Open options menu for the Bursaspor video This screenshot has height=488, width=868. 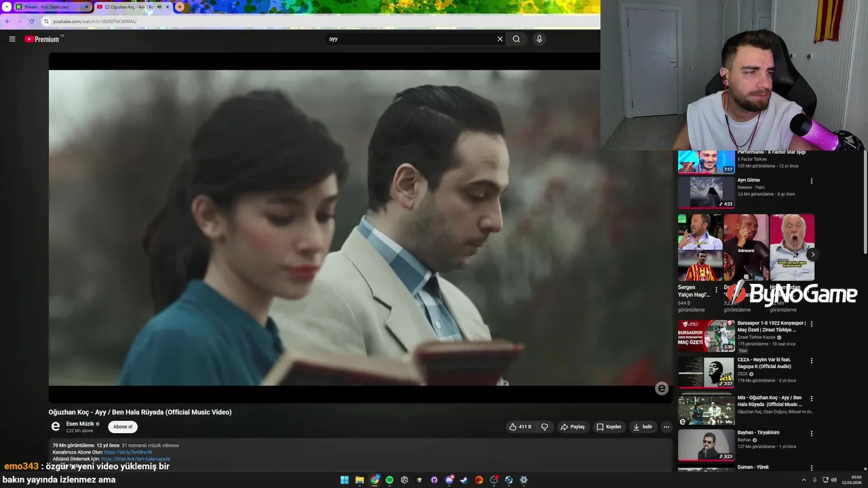(811, 324)
